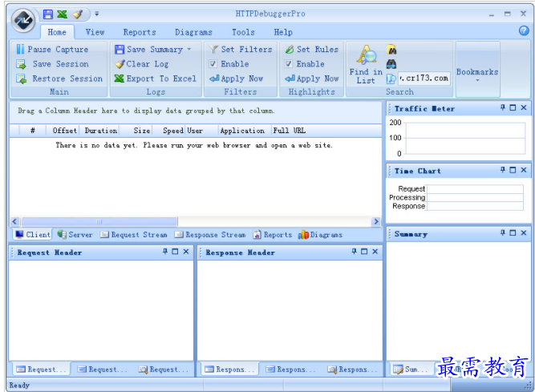Expand the quick access toolbar customize arrow

click(97, 14)
